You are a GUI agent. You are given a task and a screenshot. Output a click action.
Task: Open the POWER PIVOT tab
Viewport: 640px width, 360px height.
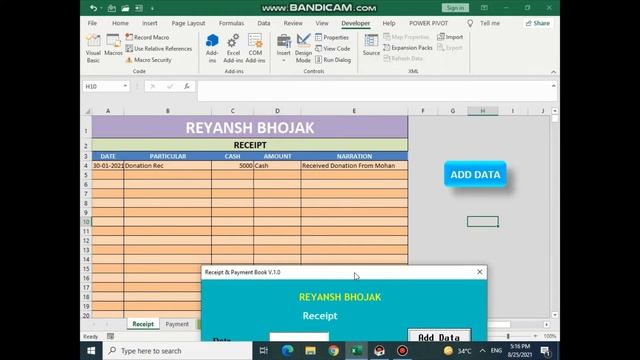(x=429, y=23)
